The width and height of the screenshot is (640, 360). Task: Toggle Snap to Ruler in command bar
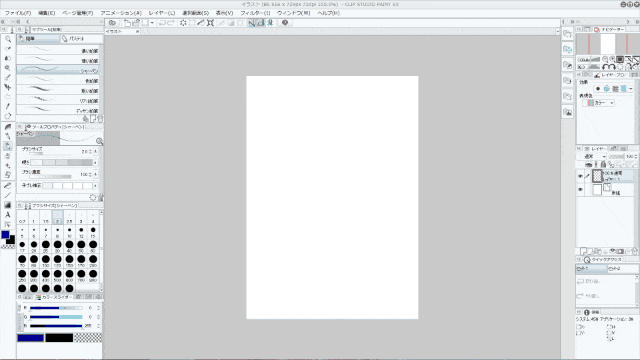pyautogui.click(x=251, y=23)
